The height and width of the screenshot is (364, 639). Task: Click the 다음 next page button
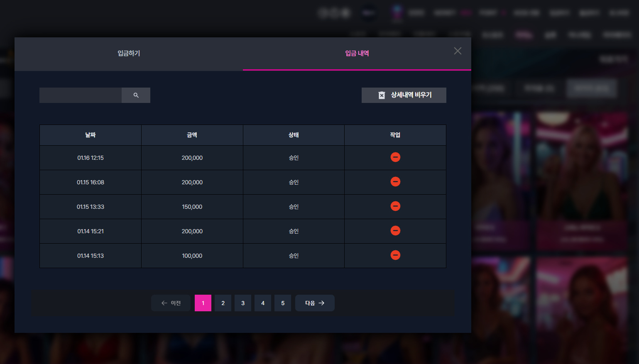point(315,303)
